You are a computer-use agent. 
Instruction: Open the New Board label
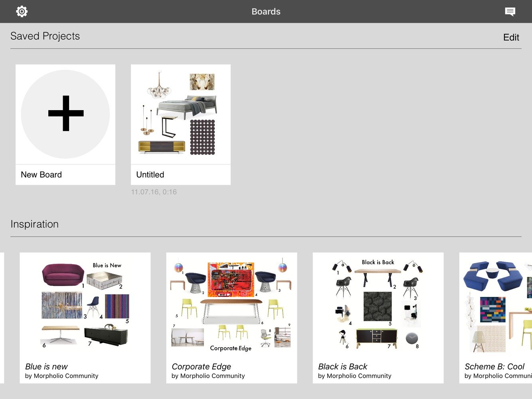pos(42,175)
